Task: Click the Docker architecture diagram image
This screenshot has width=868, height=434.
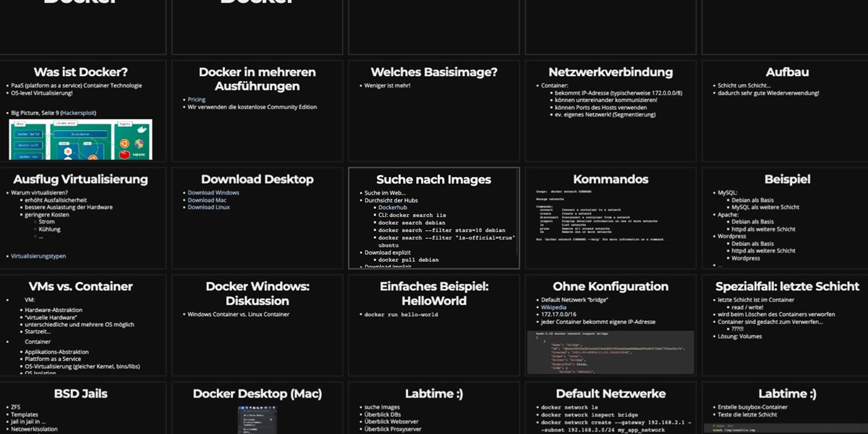Action: (x=81, y=140)
